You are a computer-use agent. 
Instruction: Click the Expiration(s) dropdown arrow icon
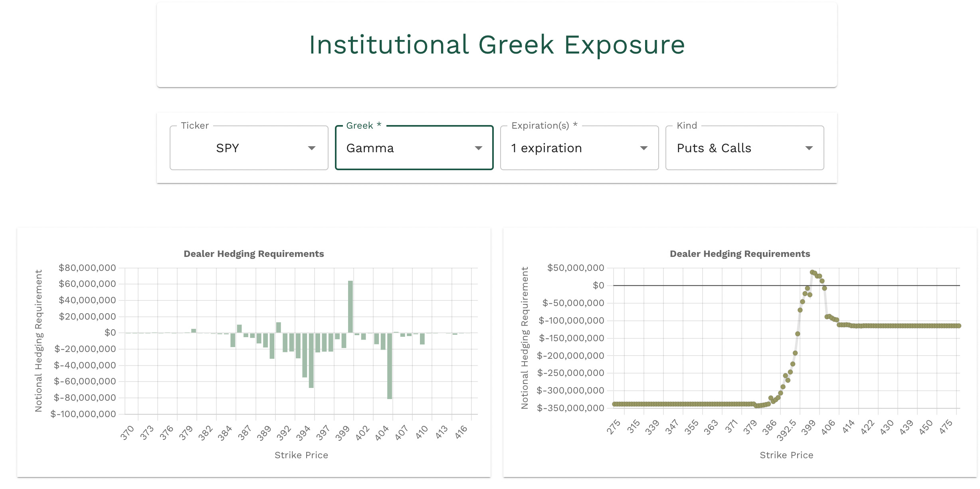pos(643,148)
